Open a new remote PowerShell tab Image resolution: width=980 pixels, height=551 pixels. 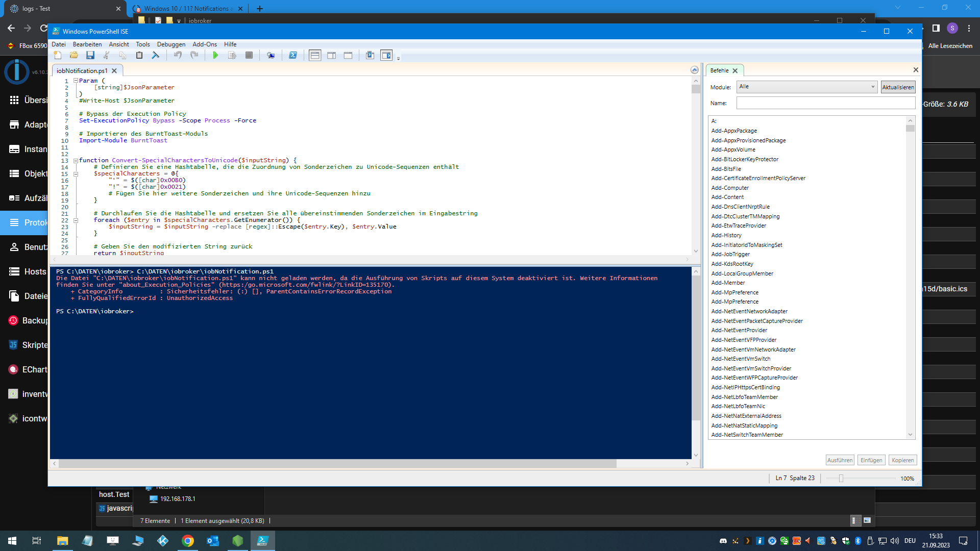pyautogui.click(x=271, y=55)
